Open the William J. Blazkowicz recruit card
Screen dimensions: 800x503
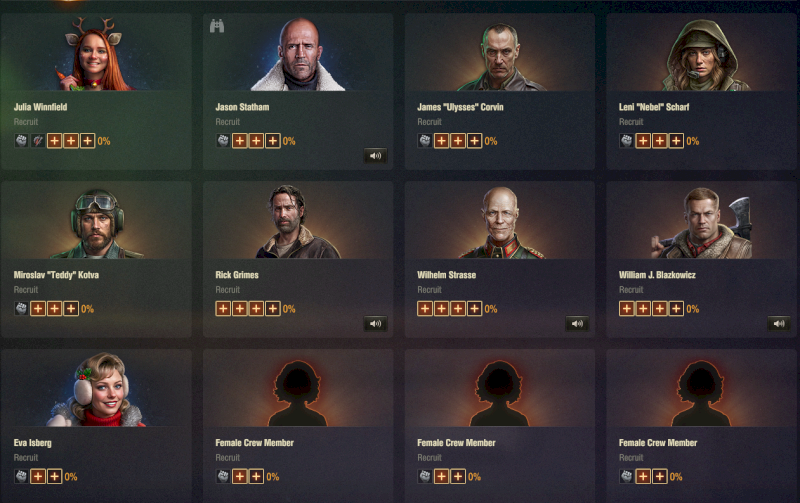[x=702, y=259]
